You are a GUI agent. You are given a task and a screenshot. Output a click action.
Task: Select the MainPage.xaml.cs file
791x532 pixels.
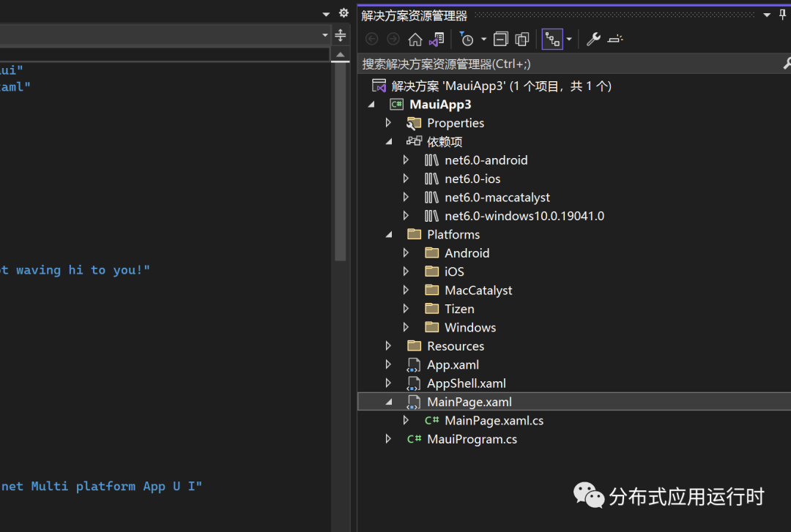(494, 421)
